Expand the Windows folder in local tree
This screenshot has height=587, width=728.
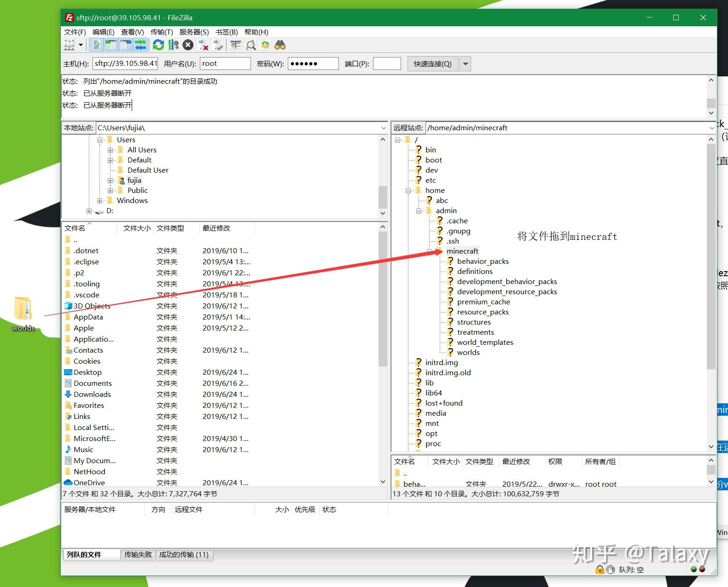coord(99,201)
